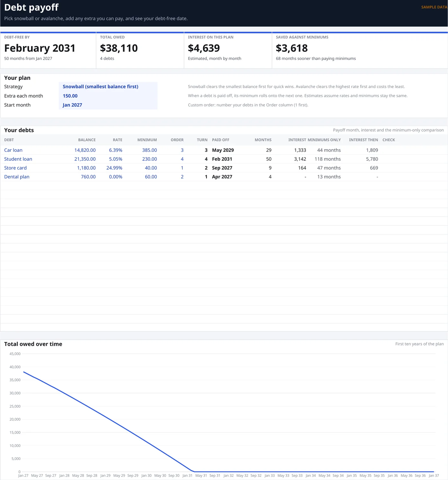Image resolution: width=448 pixels, height=480 pixels.
Task: Click the first empty debt row
Action: 224,185
